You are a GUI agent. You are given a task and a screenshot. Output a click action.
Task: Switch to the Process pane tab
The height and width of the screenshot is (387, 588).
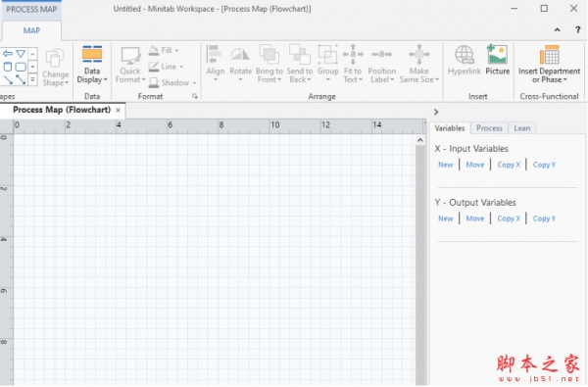tap(489, 128)
